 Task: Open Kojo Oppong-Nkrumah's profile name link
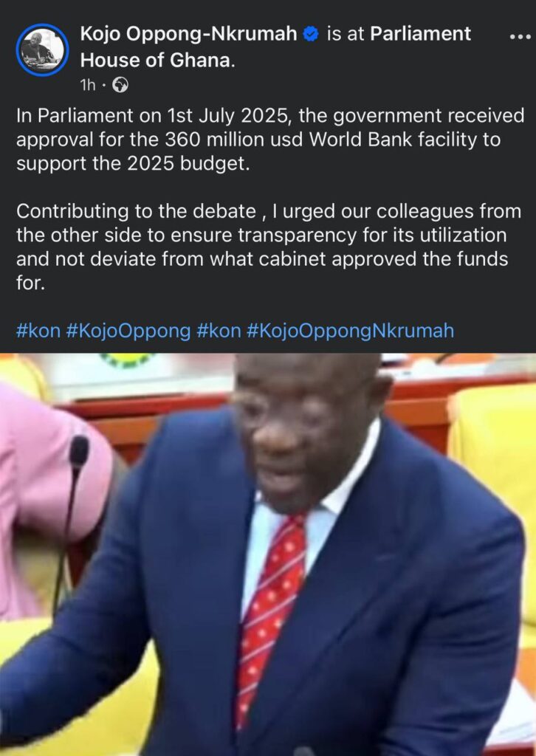tap(188, 34)
